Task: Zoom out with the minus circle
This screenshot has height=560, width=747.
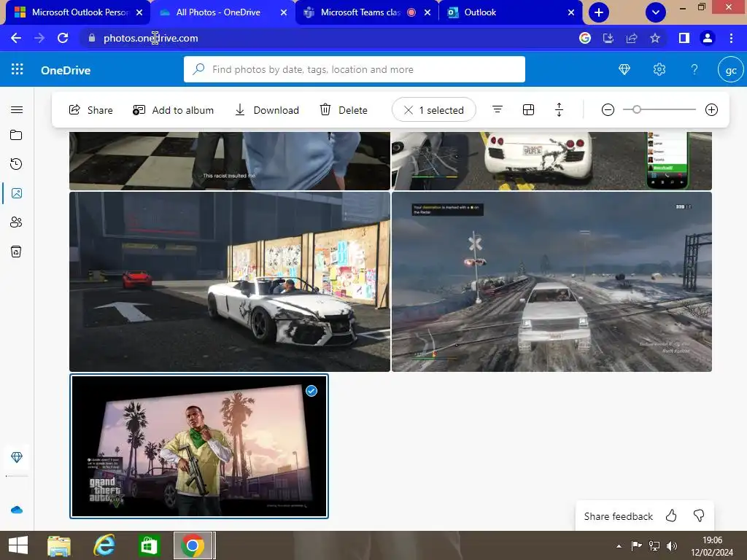Action: tap(608, 110)
